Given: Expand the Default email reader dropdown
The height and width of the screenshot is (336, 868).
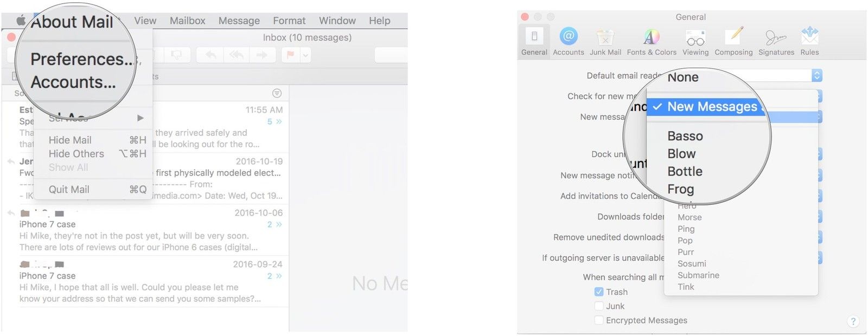Looking at the screenshot, I should coord(816,75).
